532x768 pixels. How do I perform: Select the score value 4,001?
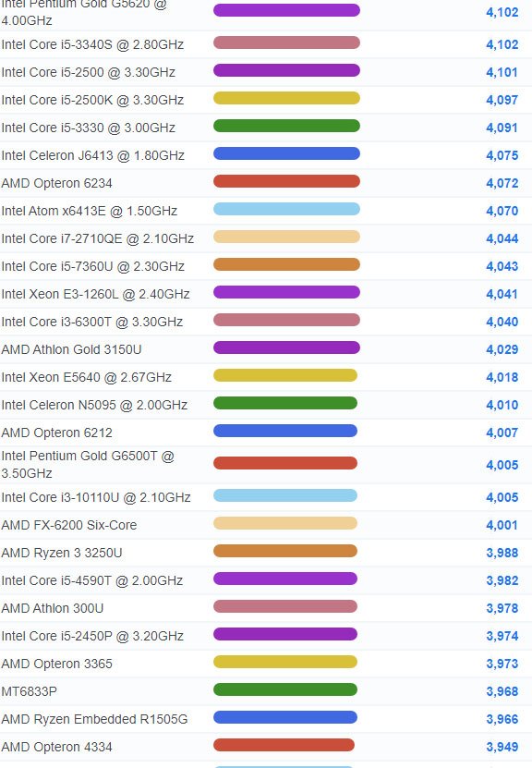click(x=502, y=525)
